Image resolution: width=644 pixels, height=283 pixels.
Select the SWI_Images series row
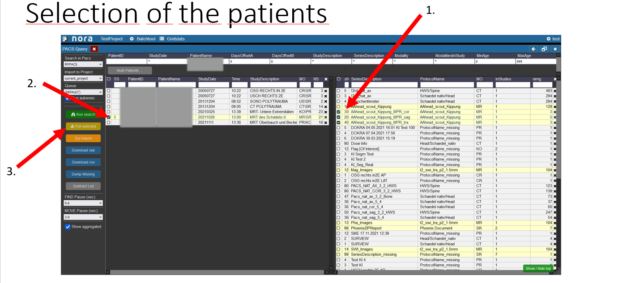click(x=447, y=249)
